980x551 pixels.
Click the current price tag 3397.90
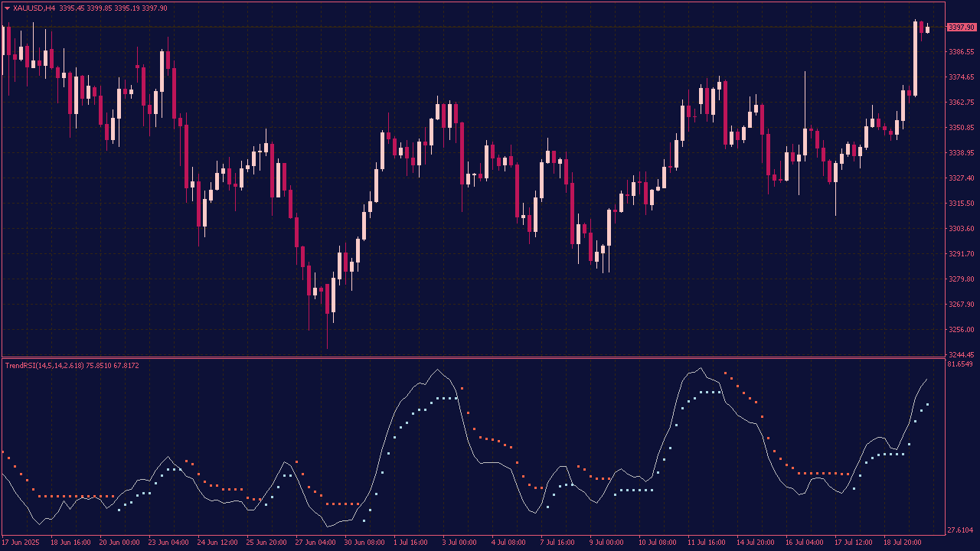pos(961,28)
